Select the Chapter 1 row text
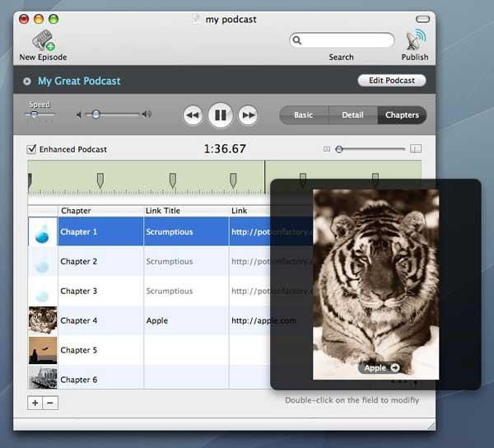The width and height of the screenshot is (494, 448). tap(78, 232)
